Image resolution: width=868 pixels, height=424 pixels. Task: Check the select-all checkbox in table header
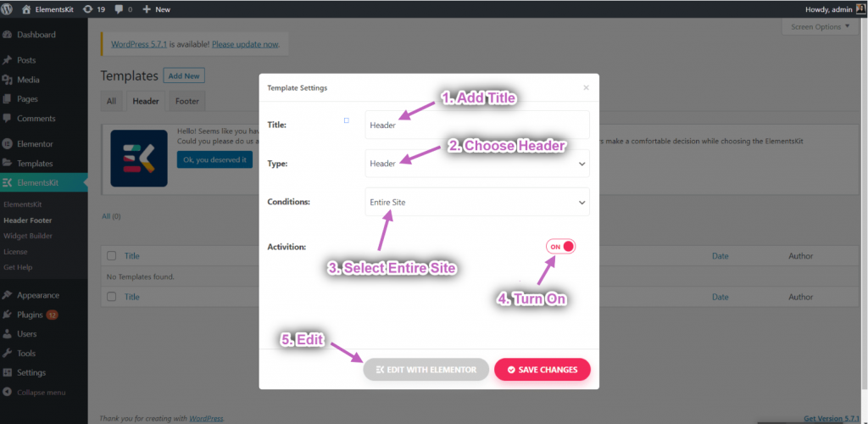click(x=111, y=256)
